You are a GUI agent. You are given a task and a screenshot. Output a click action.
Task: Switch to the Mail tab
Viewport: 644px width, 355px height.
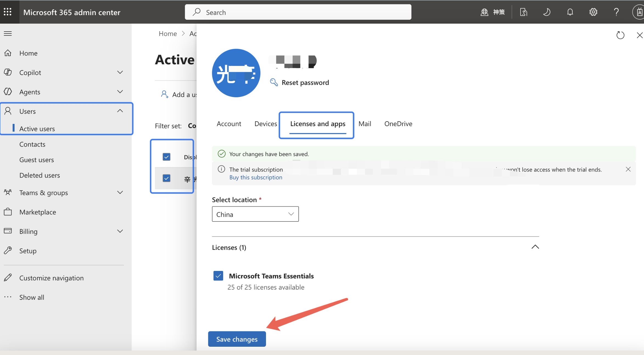(365, 124)
